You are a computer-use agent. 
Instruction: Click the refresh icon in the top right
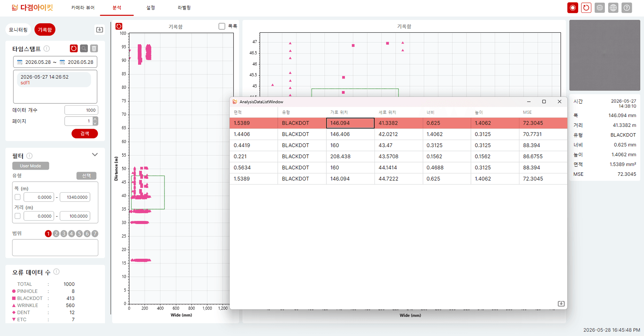pos(586,8)
